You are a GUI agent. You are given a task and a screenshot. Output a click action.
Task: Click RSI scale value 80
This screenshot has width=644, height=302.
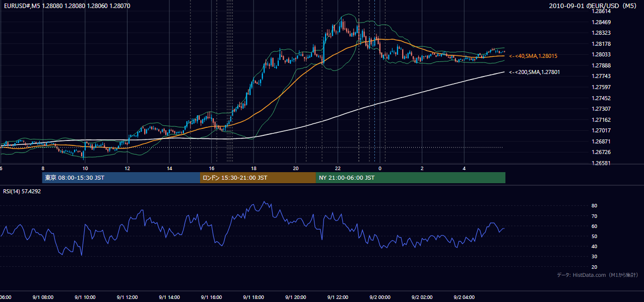pos(594,206)
